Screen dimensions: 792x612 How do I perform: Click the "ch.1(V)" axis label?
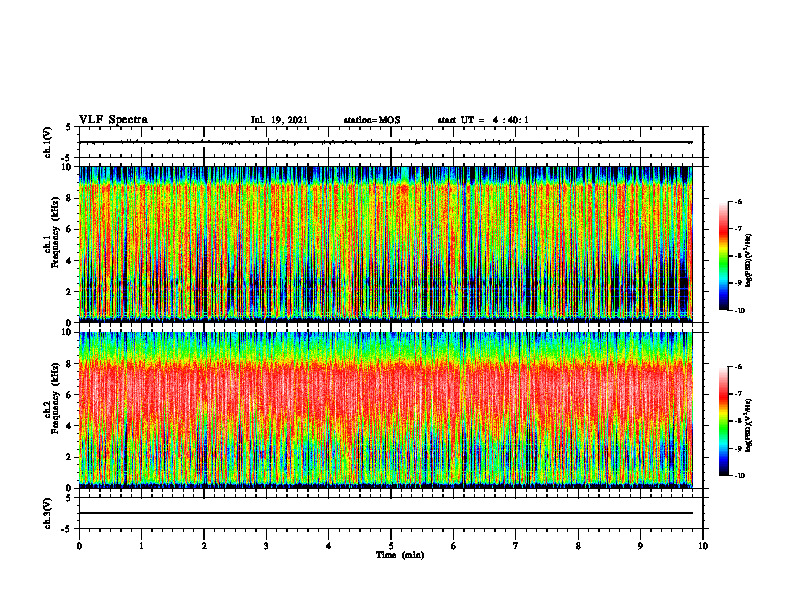(48, 142)
